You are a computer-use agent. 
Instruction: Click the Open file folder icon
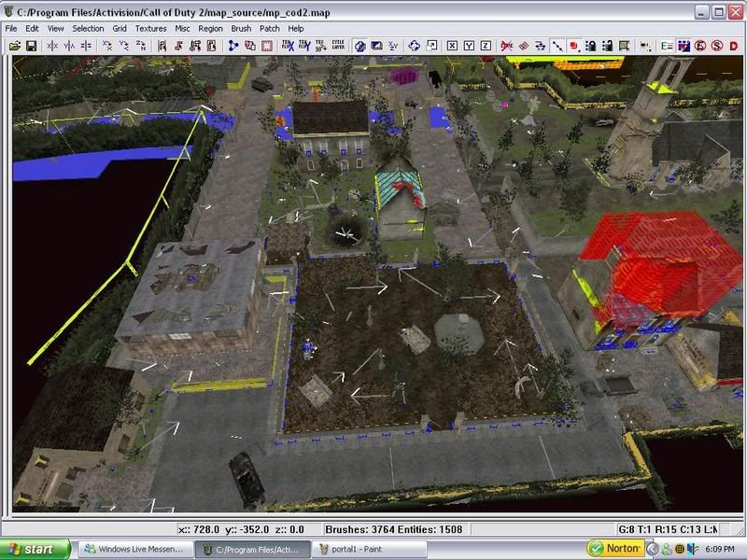13,45
